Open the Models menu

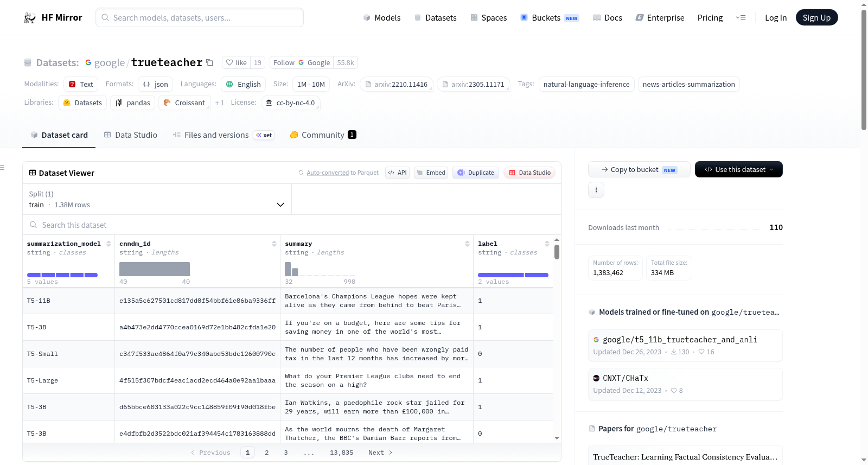coord(382,17)
